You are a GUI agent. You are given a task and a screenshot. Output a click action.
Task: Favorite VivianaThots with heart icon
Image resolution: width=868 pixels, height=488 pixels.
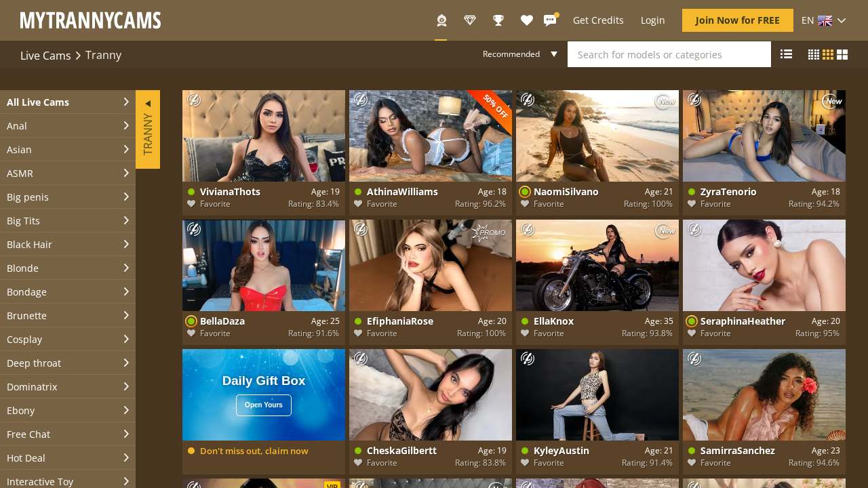pos(191,203)
